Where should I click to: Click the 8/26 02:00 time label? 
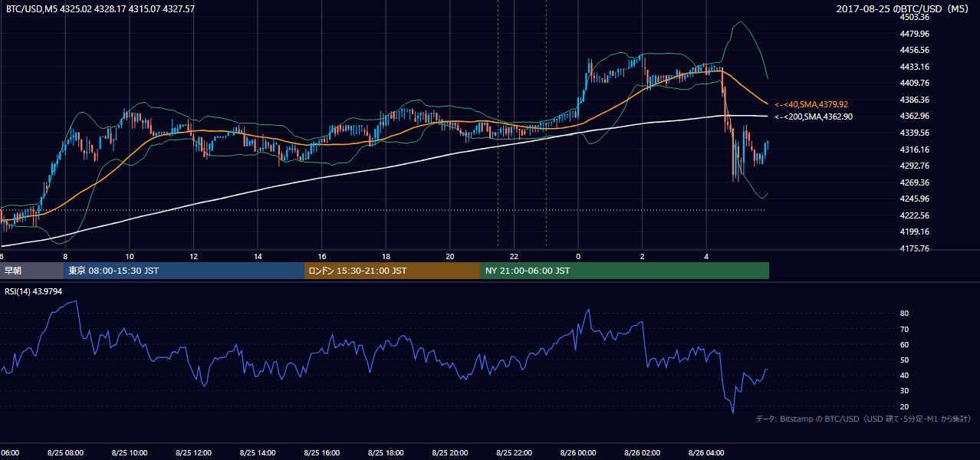(x=643, y=453)
